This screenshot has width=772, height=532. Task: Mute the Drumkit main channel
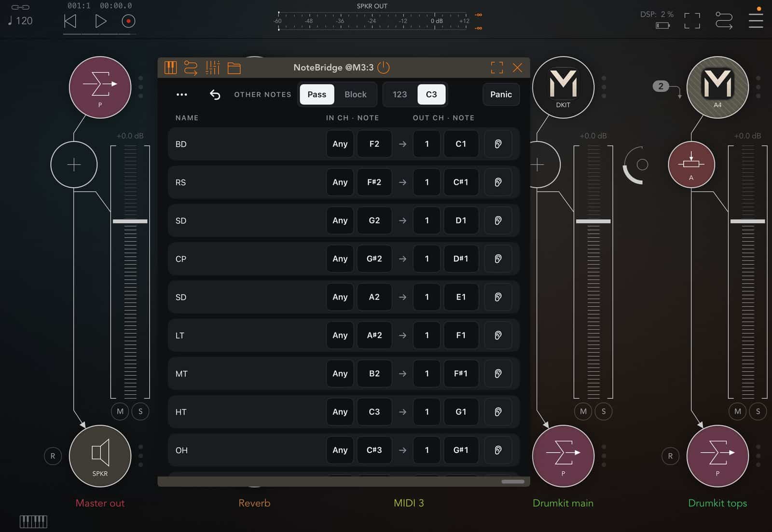tap(583, 411)
